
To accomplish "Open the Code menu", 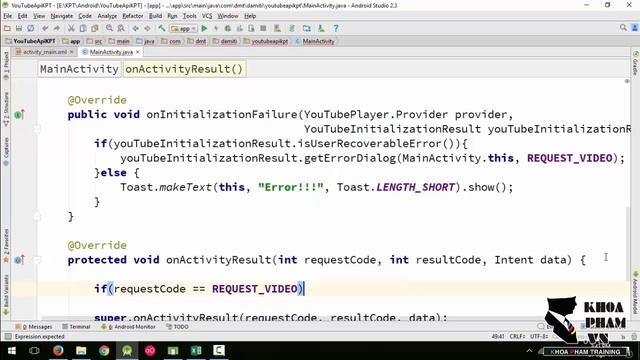I will click(85, 16).
